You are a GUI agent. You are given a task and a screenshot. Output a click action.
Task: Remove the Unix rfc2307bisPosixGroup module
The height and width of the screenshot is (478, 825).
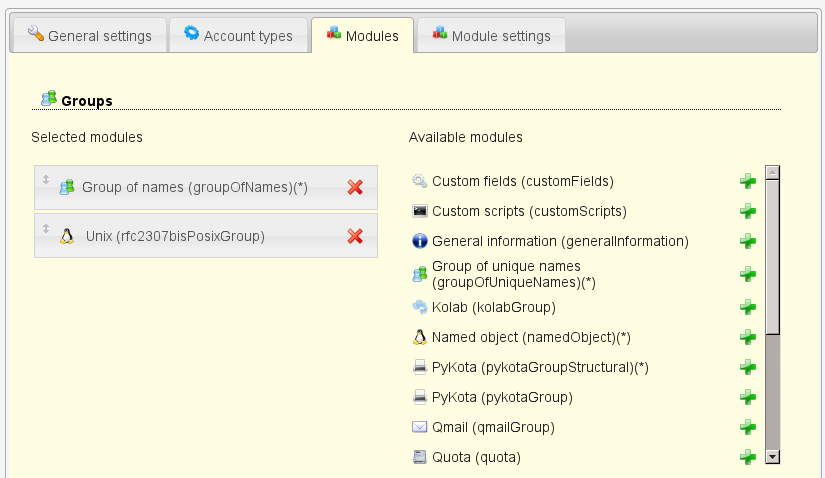[x=355, y=236]
